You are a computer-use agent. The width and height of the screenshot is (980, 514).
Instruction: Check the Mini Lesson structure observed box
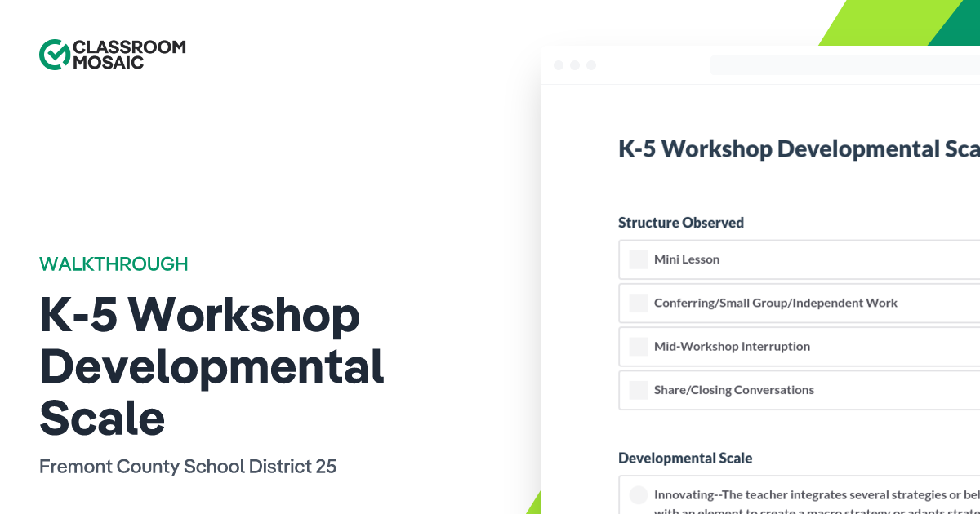637,259
